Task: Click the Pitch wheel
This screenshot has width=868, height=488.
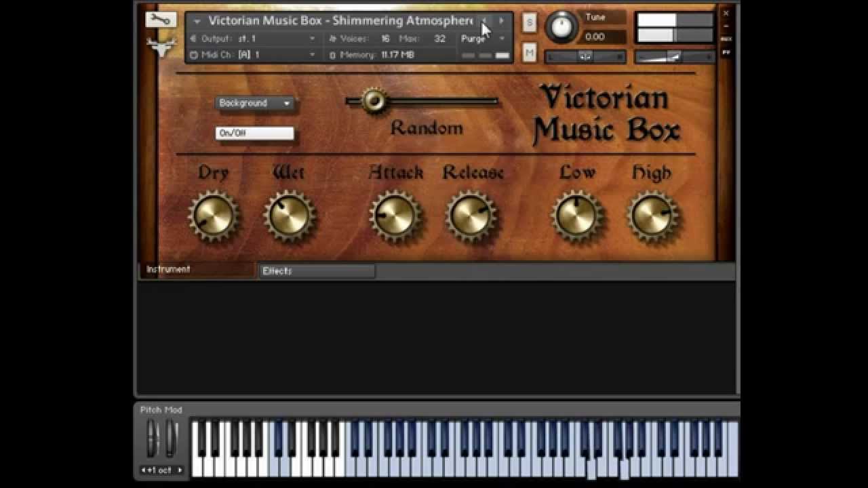Action: (153, 439)
